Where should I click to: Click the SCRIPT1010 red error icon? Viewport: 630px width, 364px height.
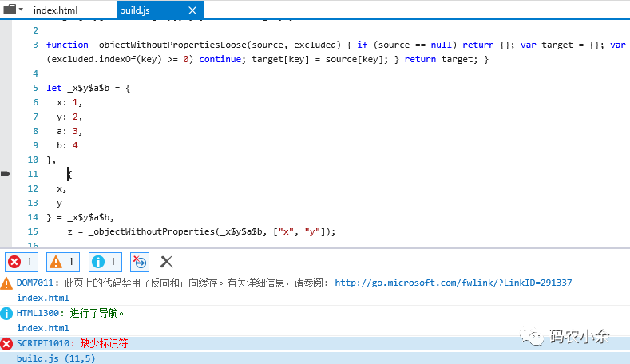tap(6, 343)
